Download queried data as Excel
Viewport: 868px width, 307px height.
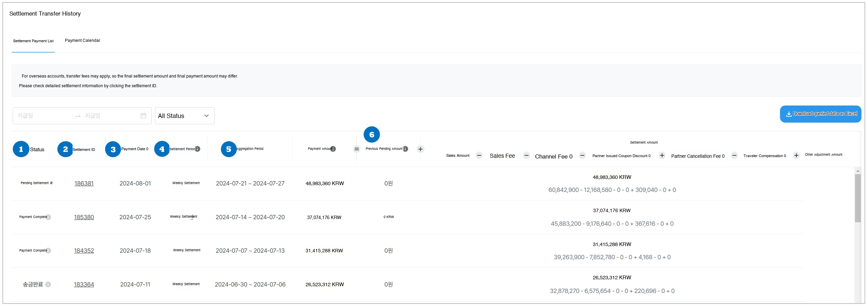point(820,114)
